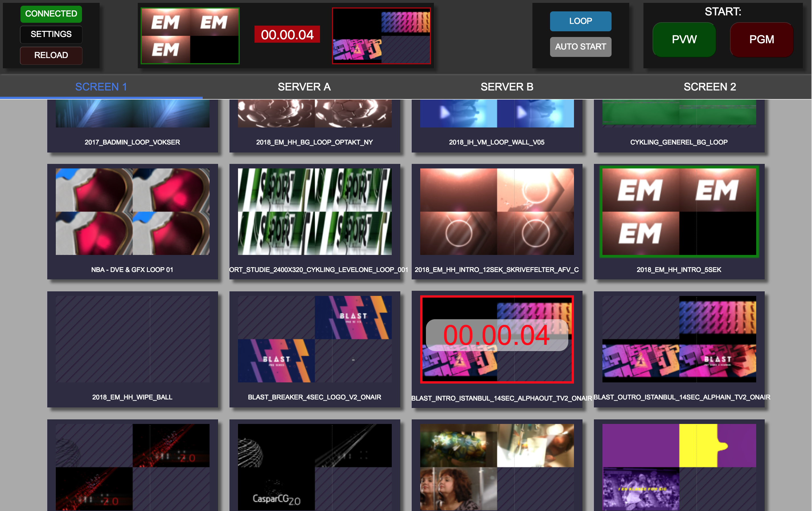Enable LOOP playback mode
Screen dimensions: 812x511
coord(580,21)
